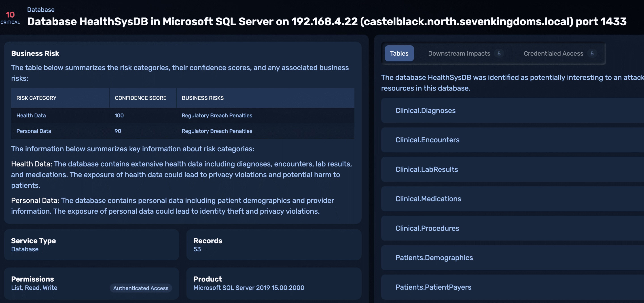Viewport: 644px width, 303px height.
Task: Click the Credentialed Access count badge
Action: pos(592,53)
